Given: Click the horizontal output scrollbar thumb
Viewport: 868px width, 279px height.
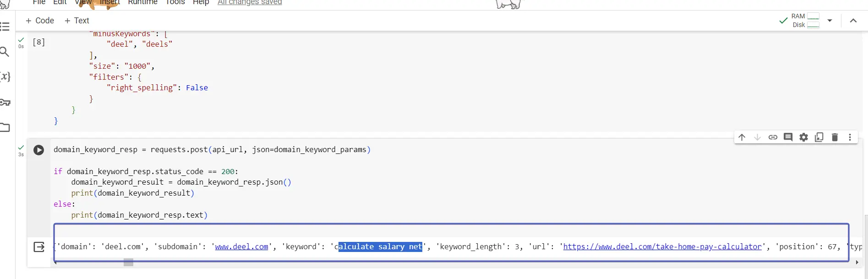Looking at the screenshot, I should point(129,263).
